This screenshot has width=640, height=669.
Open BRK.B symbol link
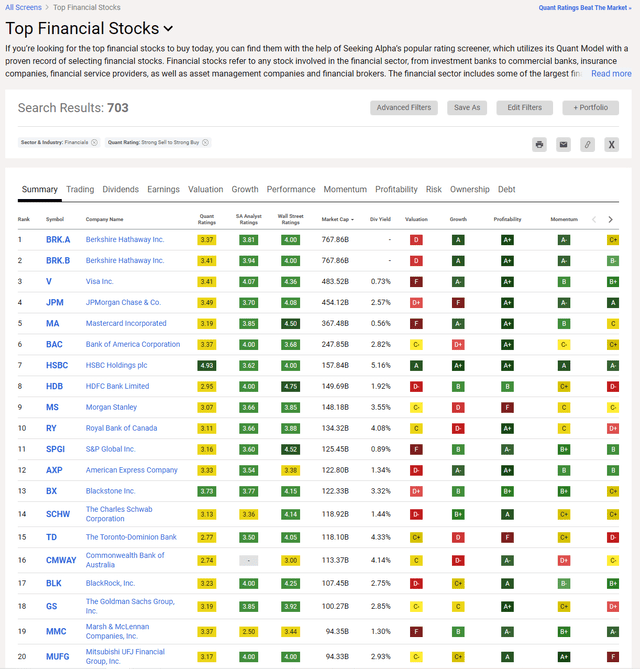point(58,261)
